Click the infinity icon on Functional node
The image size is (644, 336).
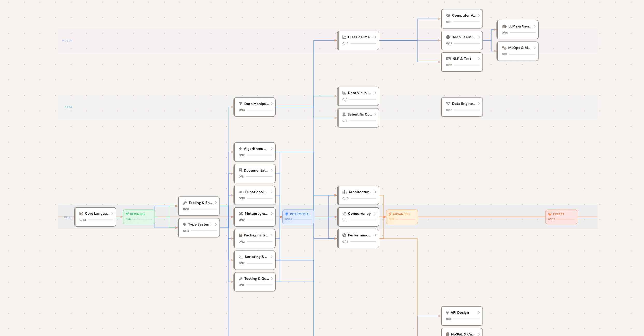240,192
